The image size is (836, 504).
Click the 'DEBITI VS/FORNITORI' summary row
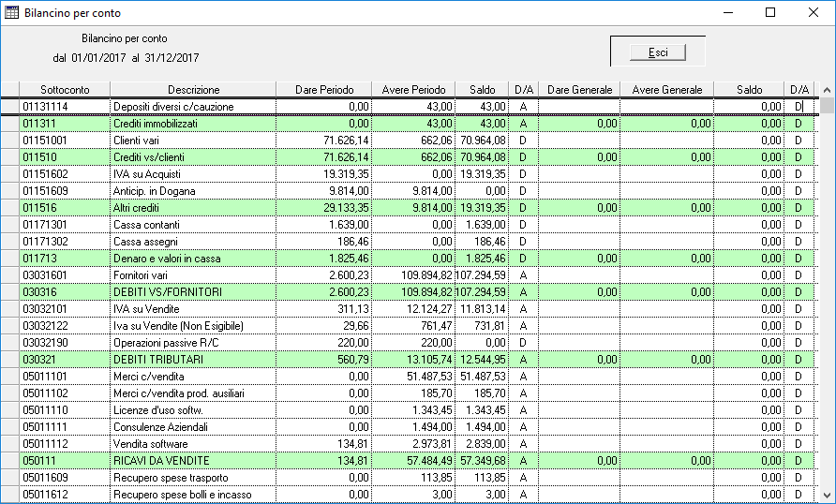coord(417,292)
